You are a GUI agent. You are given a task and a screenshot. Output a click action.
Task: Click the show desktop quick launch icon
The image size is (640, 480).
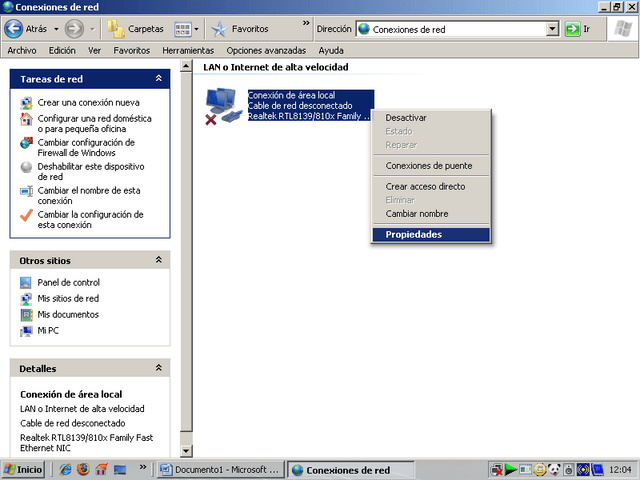tap(120, 469)
